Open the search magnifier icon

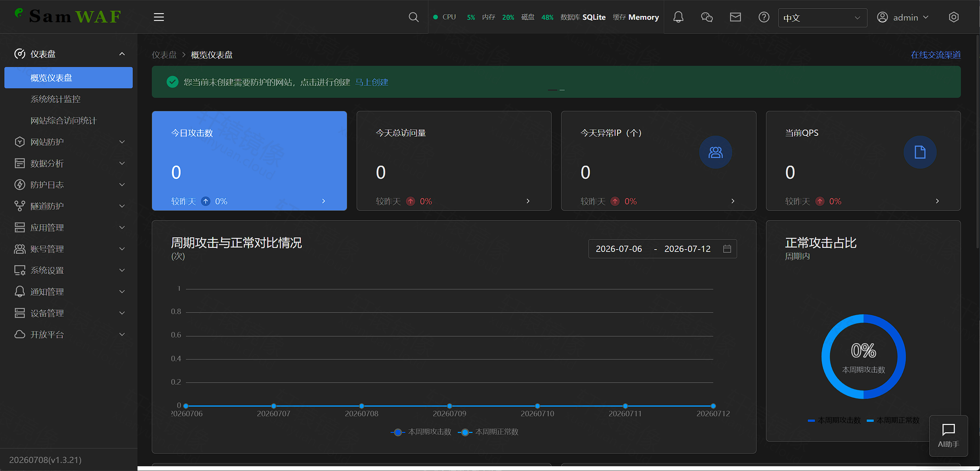pos(413,17)
